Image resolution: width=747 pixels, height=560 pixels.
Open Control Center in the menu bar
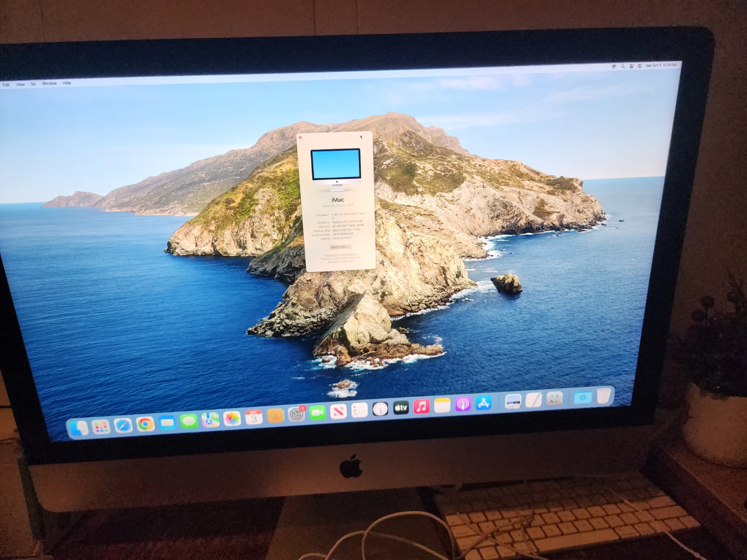coord(631,66)
